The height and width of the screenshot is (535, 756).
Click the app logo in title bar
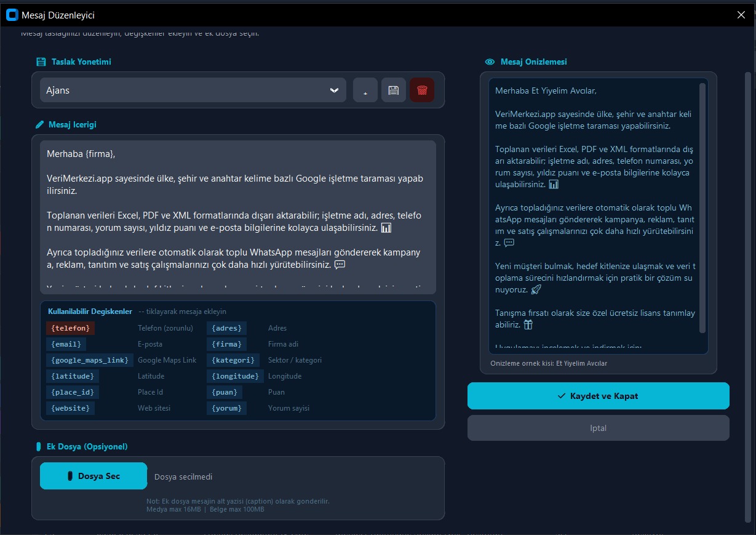[x=12, y=15]
